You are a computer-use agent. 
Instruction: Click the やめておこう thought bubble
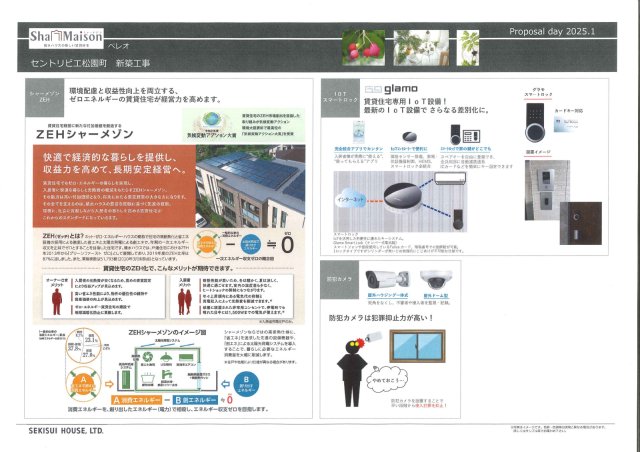coord(387,380)
